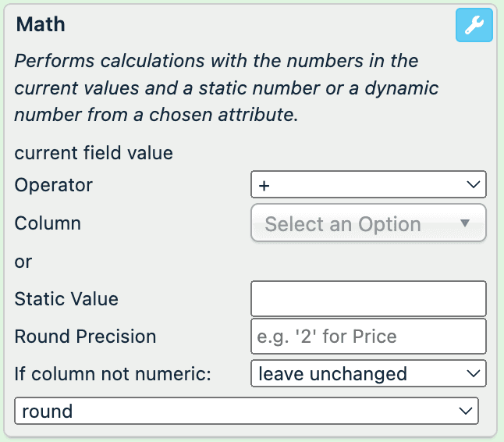Click the Round Precision label
Screen dimensions: 504x442
pos(85,337)
